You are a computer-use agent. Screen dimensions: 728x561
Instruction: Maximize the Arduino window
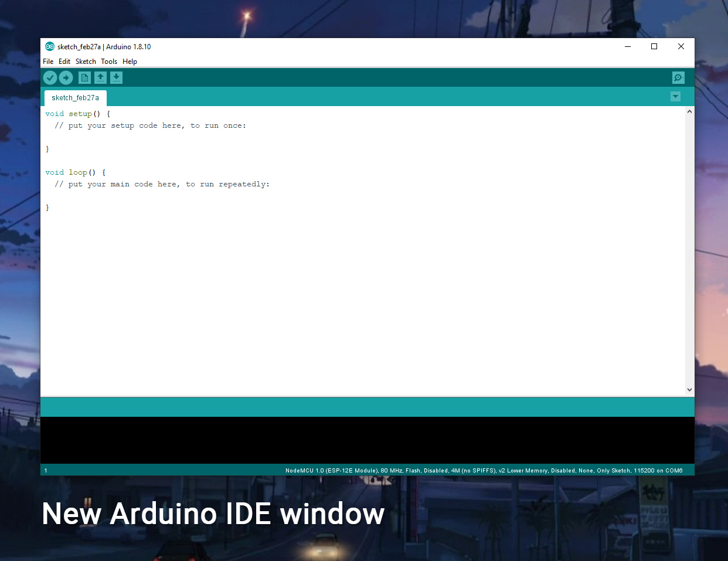654,46
